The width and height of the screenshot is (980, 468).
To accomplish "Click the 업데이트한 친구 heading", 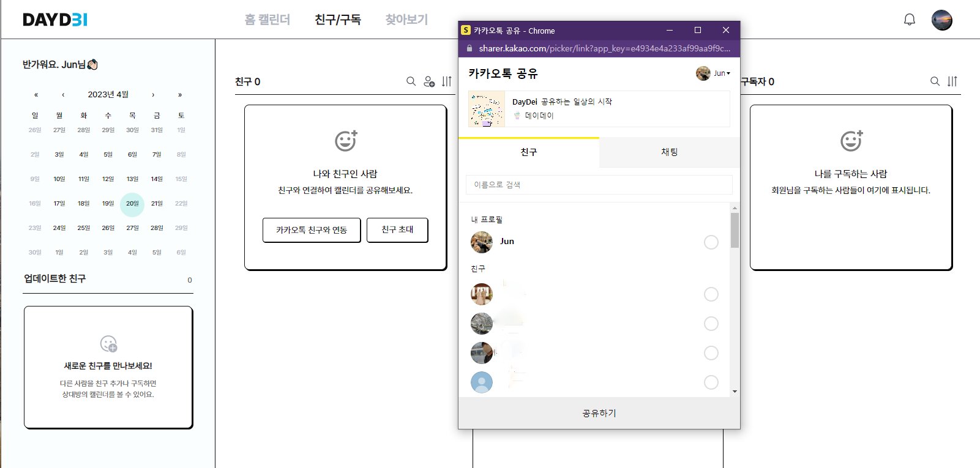I will click(x=54, y=278).
